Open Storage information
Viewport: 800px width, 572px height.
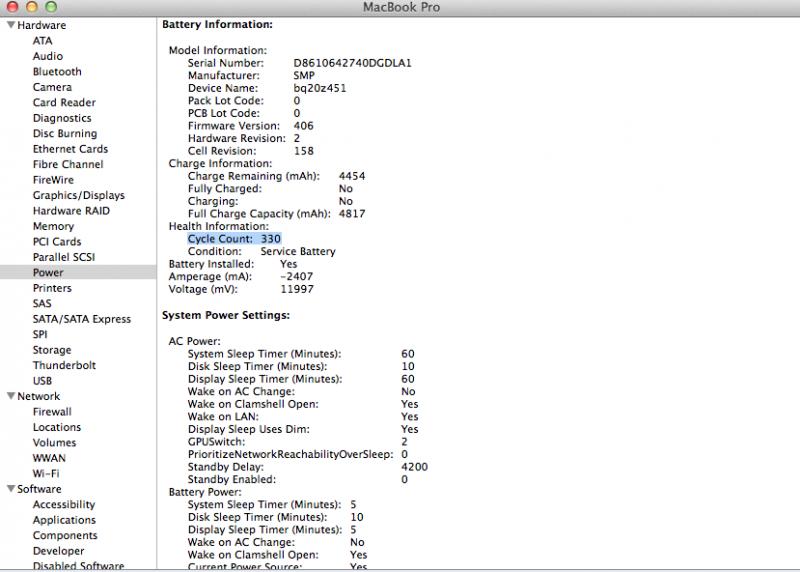pos(52,350)
